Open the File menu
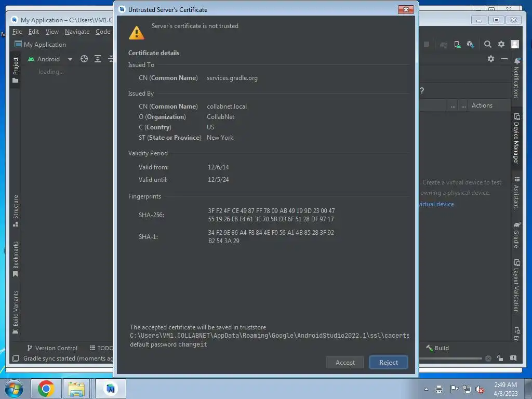This screenshot has height=399, width=532. 17,32
